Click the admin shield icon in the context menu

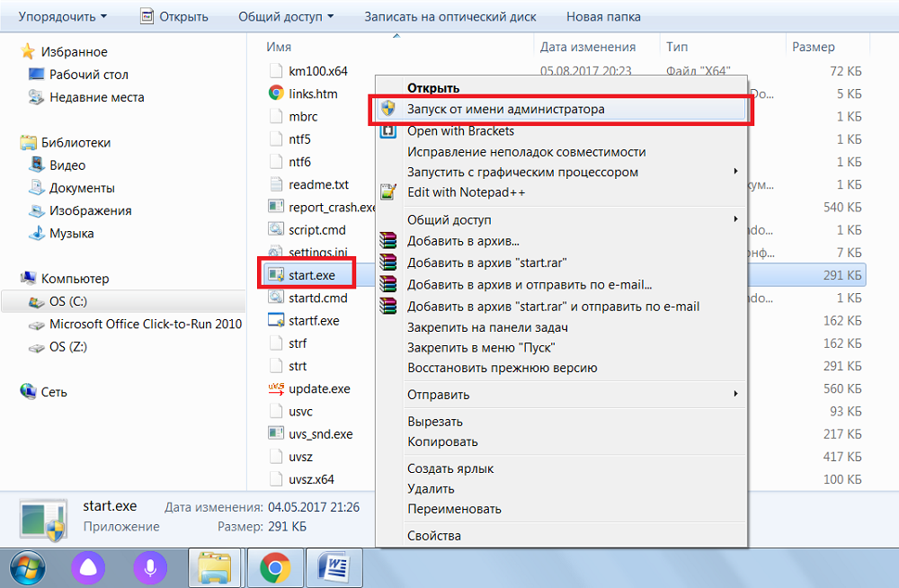[388, 109]
